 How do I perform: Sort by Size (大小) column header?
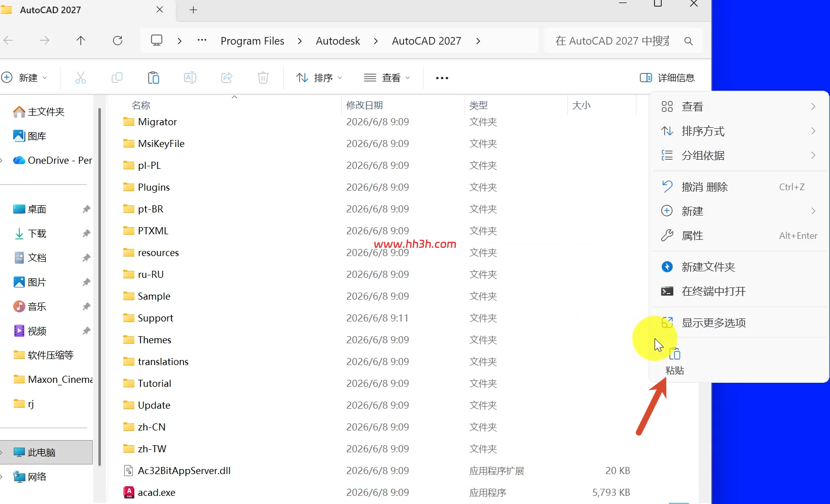[x=582, y=105]
